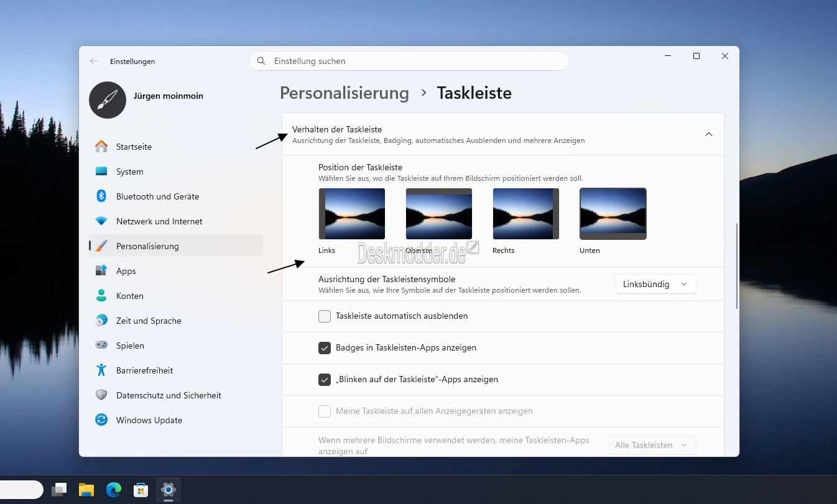Image resolution: width=837 pixels, height=504 pixels.
Task: Open Microsoft Store taskbar icon
Action: [141, 490]
